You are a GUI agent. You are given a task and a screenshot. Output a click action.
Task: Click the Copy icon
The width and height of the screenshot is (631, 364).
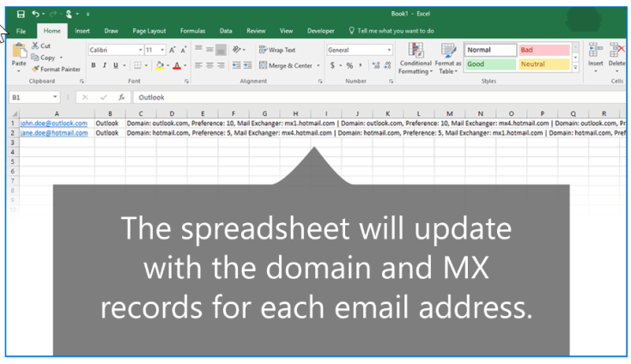35,58
